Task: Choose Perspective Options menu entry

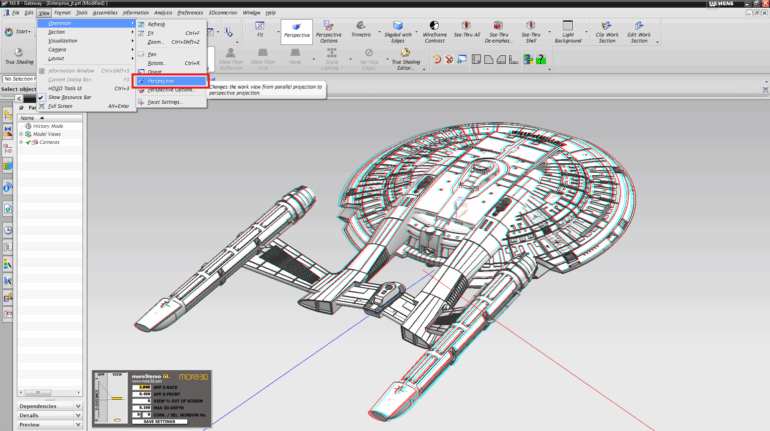Action: (171, 90)
